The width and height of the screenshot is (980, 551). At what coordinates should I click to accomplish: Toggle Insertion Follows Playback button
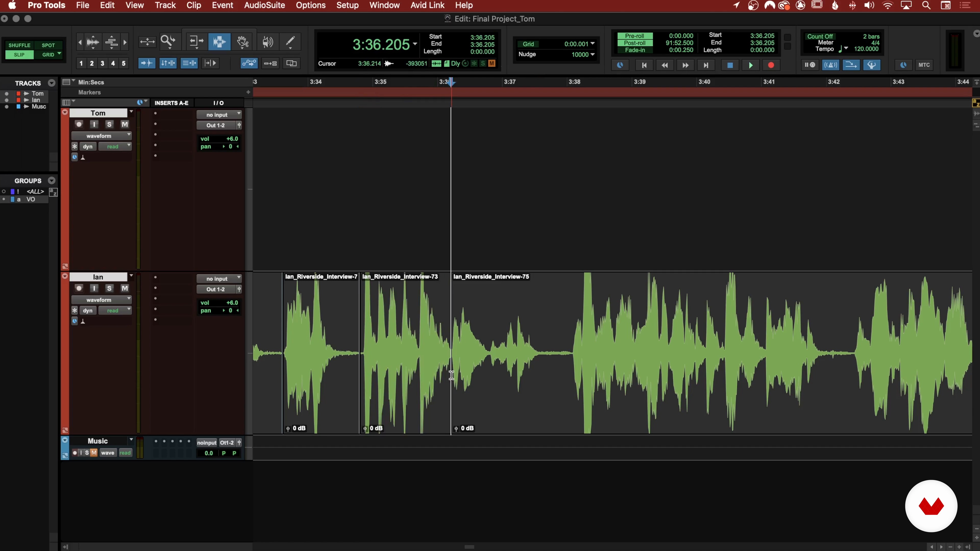pyautogui.click(x=210, y=63)
